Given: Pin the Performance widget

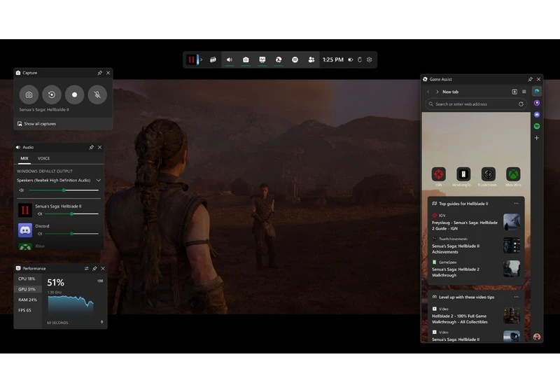Looking at the screenshot, I should tap(94, 269).
